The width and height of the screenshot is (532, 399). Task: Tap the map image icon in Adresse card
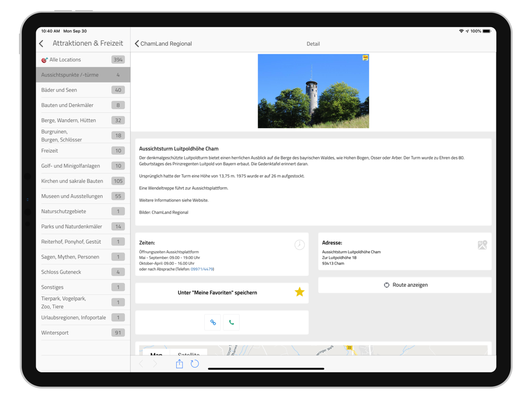pos(482,245)
